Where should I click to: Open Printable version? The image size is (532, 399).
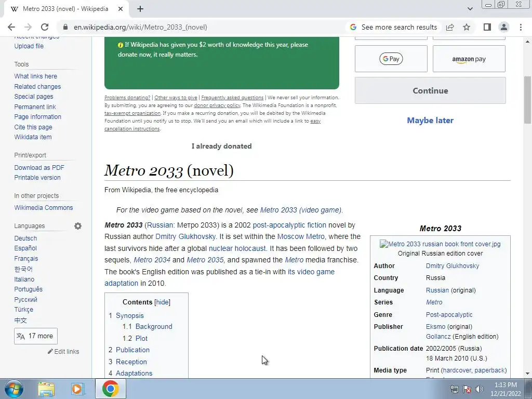pyautogui.click(x=37, y=178)
